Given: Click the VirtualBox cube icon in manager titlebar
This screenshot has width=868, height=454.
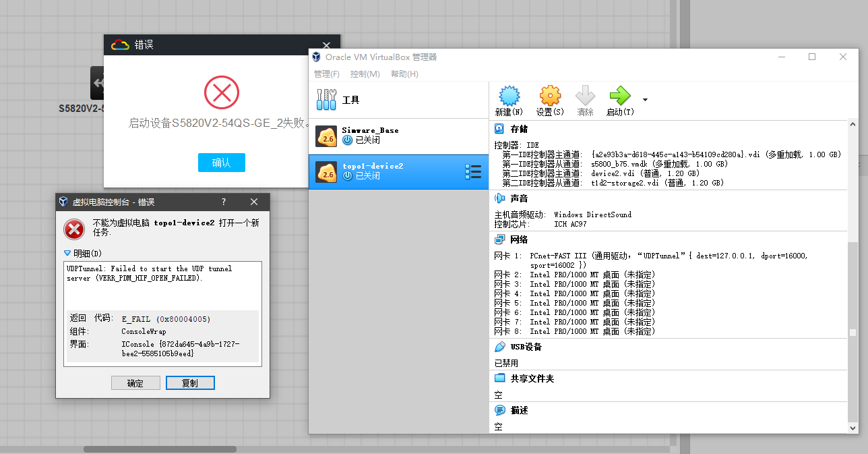Looking at the screenshot, I should pyautogui.click(x=316, y=57).
